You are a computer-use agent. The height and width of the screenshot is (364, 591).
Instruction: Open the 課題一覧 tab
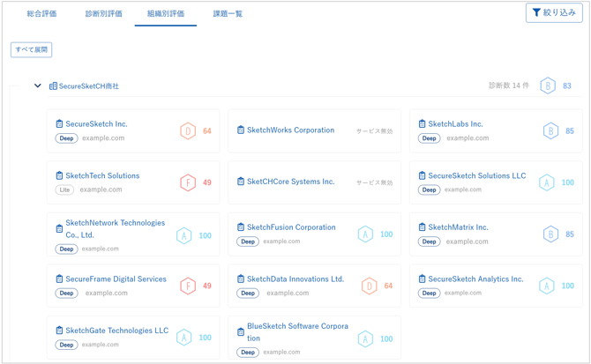pos(228,14)
